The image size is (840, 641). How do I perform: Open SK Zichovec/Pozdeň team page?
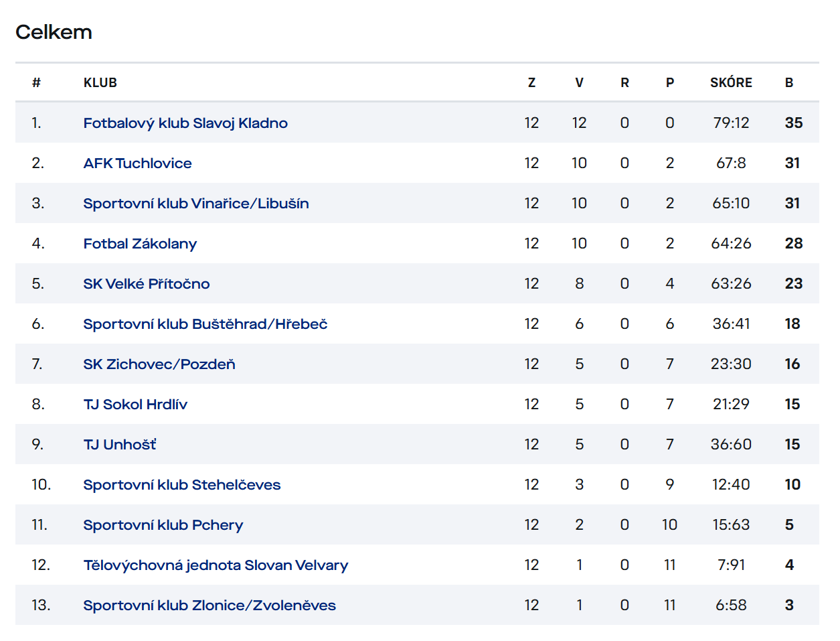pos(159,364)
